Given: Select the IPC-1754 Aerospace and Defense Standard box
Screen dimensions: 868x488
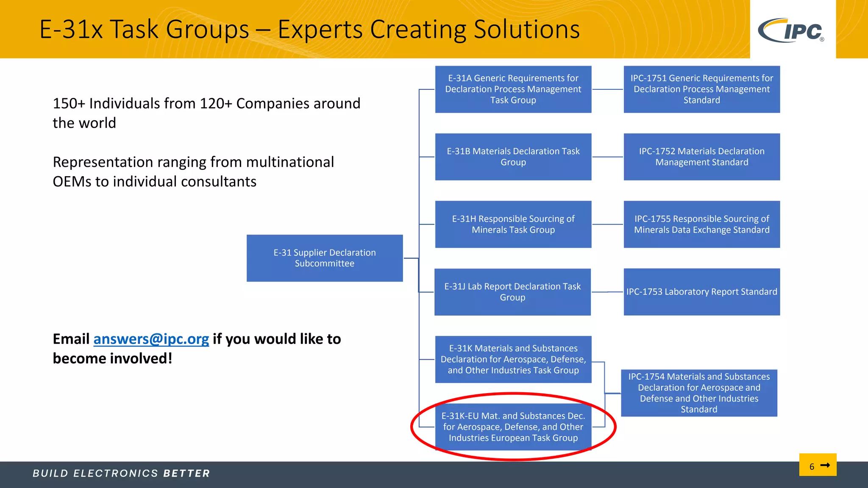Looking at the screenshot, I should point(699,393).
